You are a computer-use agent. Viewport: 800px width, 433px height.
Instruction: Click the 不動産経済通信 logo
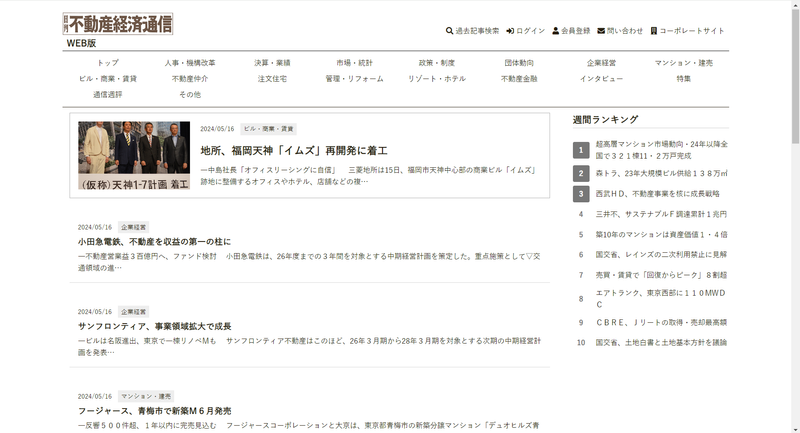click(x=118, y=24)
